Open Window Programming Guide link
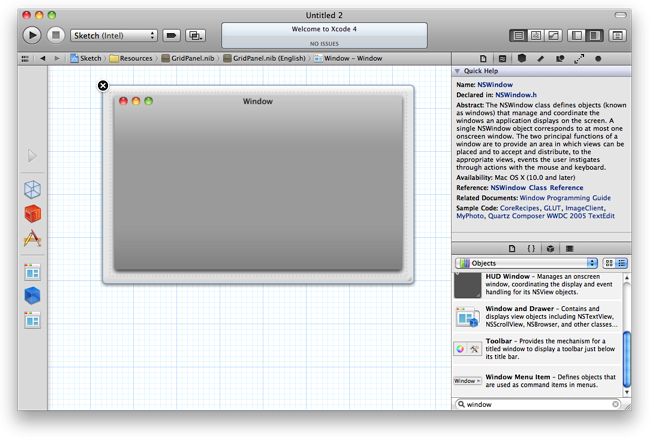Image resolution: width=649 pixels, height=437 pixels. click(565, 198)
